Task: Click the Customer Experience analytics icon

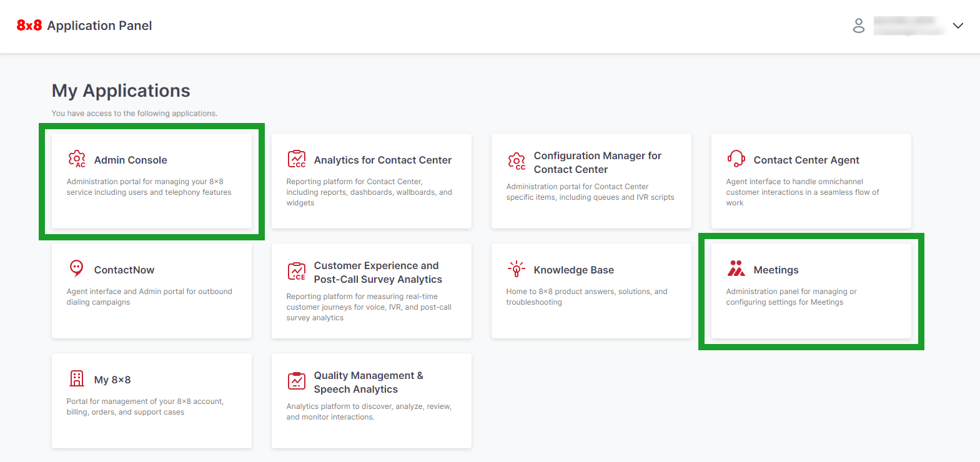Action: tap(297, 272)
